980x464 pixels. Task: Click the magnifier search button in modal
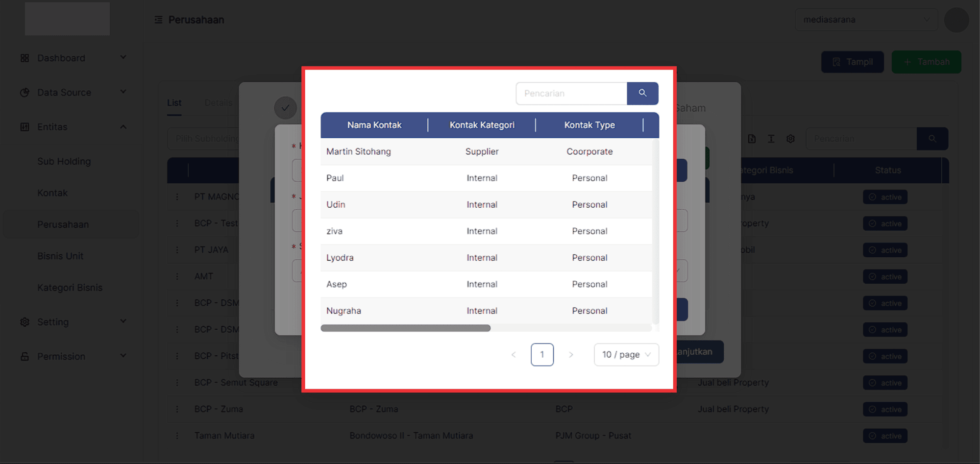point(642,93)
